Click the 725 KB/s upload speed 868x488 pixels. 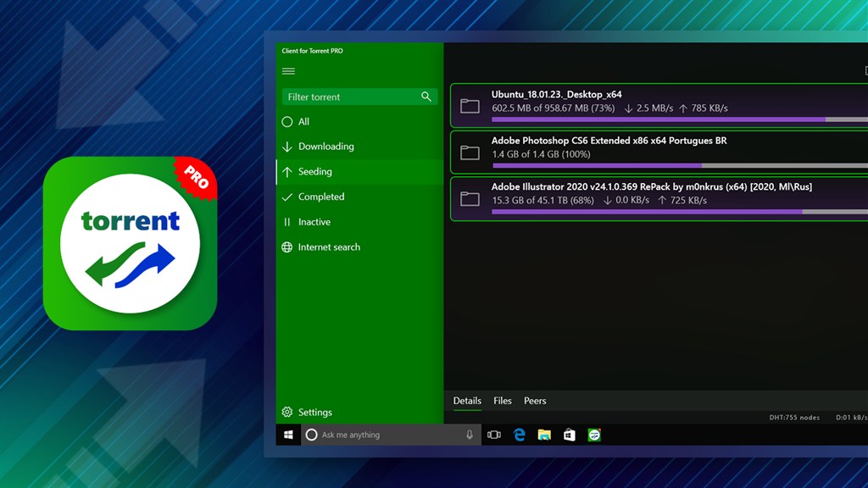click(x=688, y=200)
